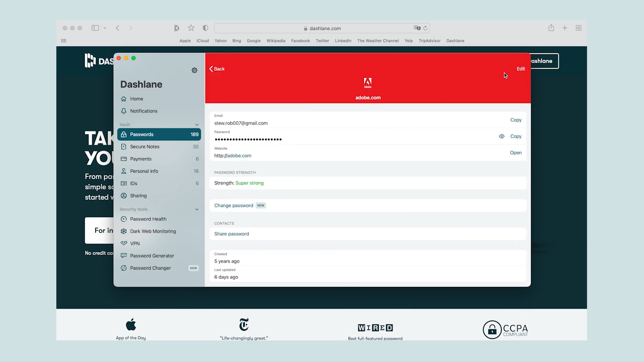
Task: Click the Dashlane extension icon in Safari toolbar
Action: click(177, 28)
